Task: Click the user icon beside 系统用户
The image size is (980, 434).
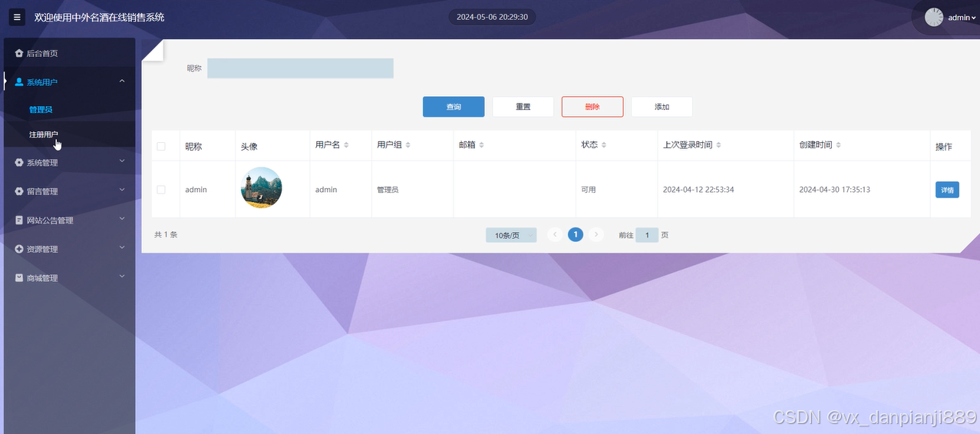Action: coord(19,82)
